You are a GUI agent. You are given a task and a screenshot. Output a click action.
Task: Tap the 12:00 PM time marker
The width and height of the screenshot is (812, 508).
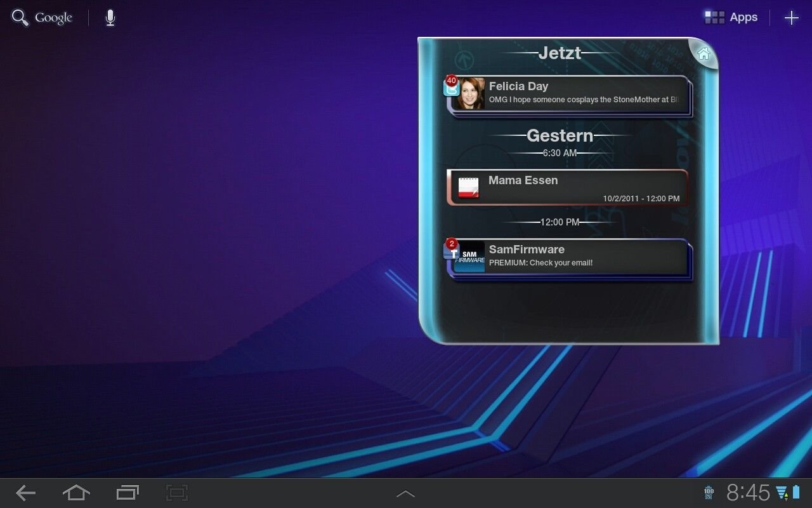click(560, 222)
